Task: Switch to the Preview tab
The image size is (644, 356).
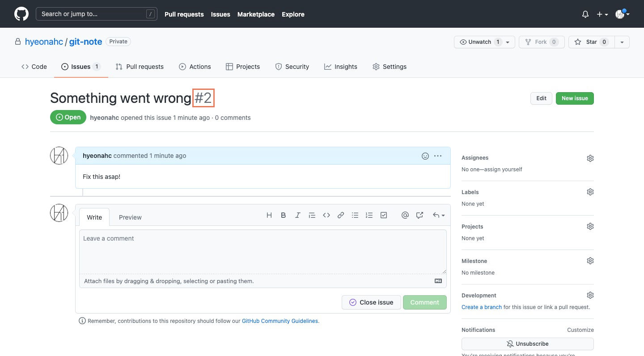Action: [130, 217]
